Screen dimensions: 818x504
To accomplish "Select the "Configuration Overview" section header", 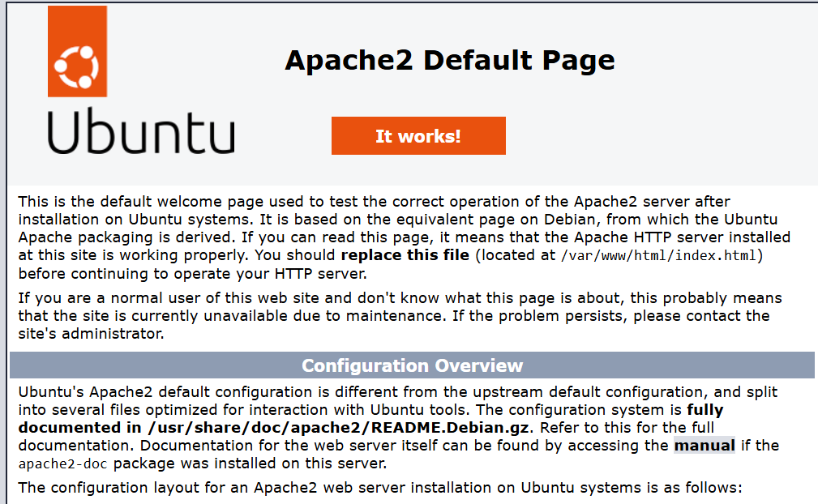I will coord(412,365).
